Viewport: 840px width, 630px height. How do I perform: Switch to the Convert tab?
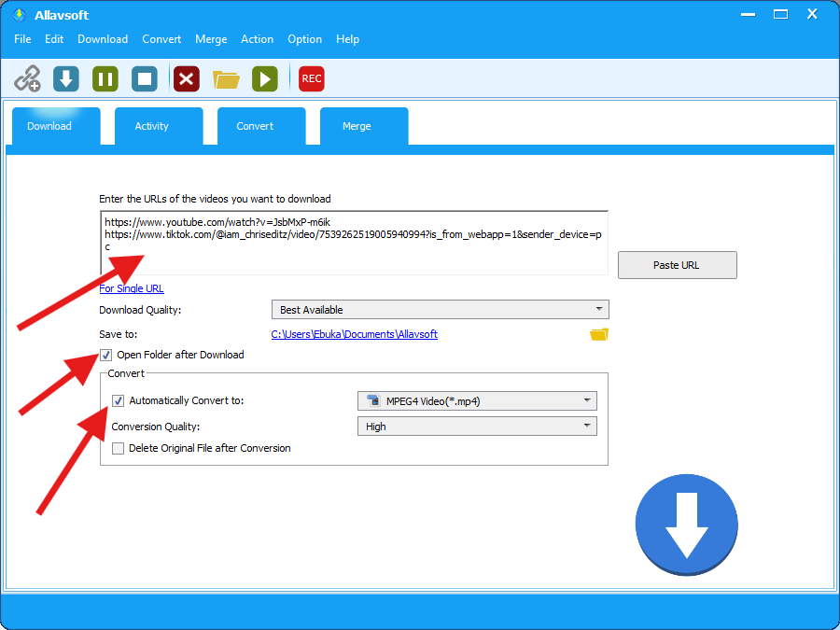pyautogui.click(x=261, y=126)
